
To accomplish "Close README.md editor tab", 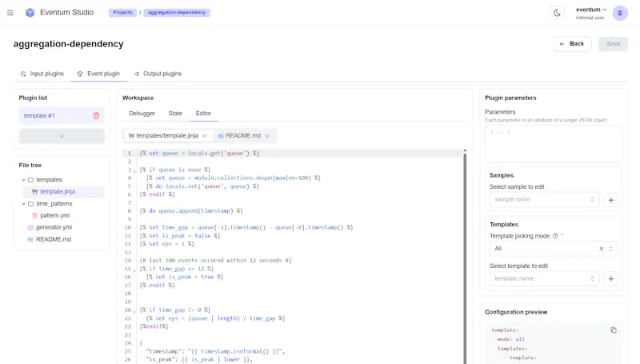I will point(267,136).
